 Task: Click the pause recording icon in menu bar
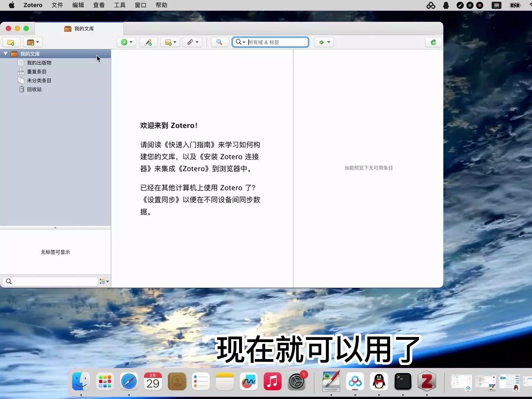click(x=470, y=5)
